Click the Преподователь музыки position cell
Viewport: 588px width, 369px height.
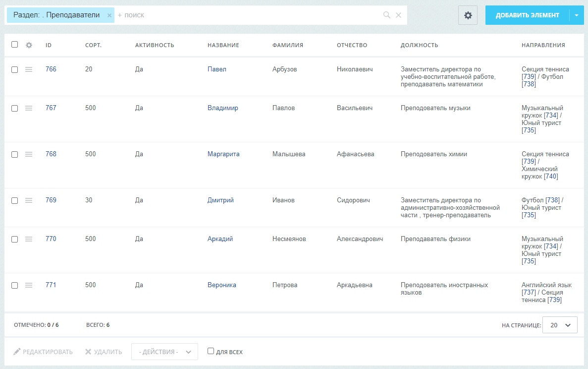435,108
